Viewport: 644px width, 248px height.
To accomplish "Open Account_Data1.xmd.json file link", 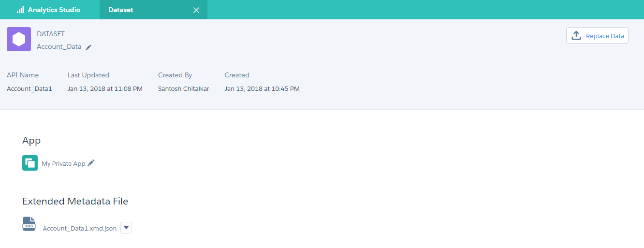I will pos(80,228).
